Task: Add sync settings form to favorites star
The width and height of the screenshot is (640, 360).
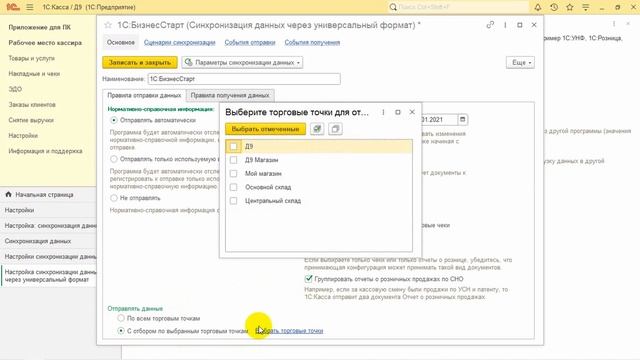Action: [x=108, y=25]
